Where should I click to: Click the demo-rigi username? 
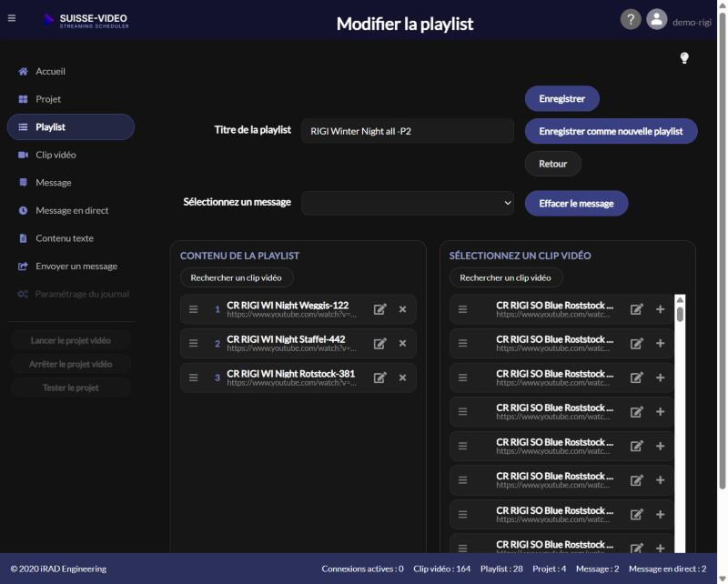[692, 22]
